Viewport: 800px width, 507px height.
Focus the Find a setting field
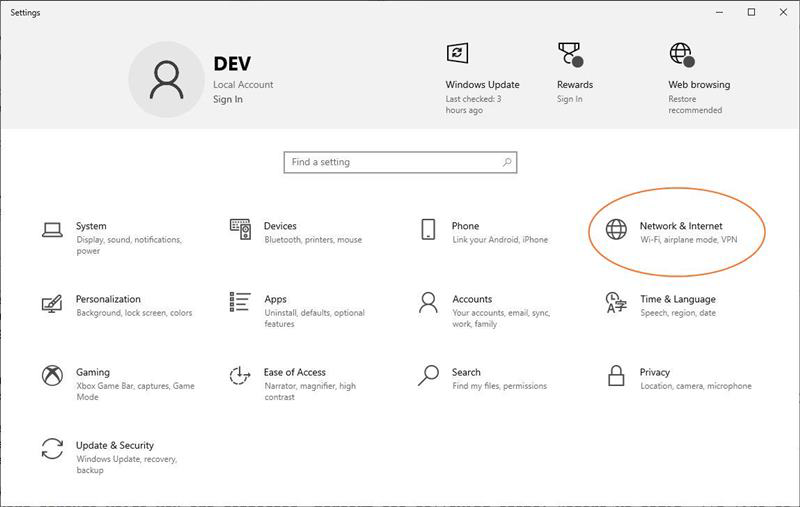401,162
